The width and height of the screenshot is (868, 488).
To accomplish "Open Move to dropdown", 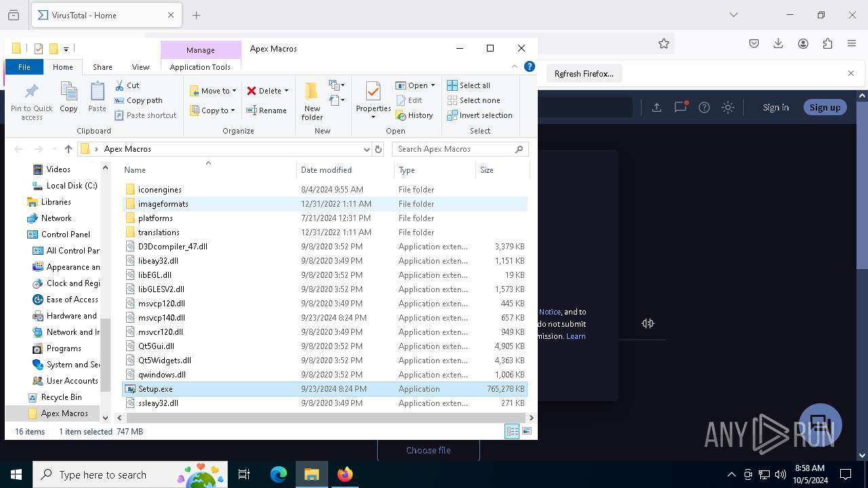I will (x=213, y=91).
